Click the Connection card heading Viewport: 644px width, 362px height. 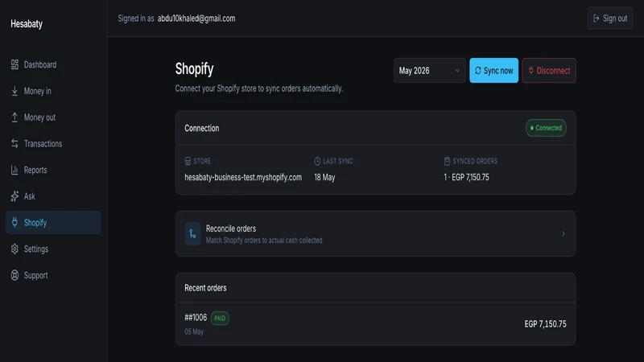coord(202,128)
